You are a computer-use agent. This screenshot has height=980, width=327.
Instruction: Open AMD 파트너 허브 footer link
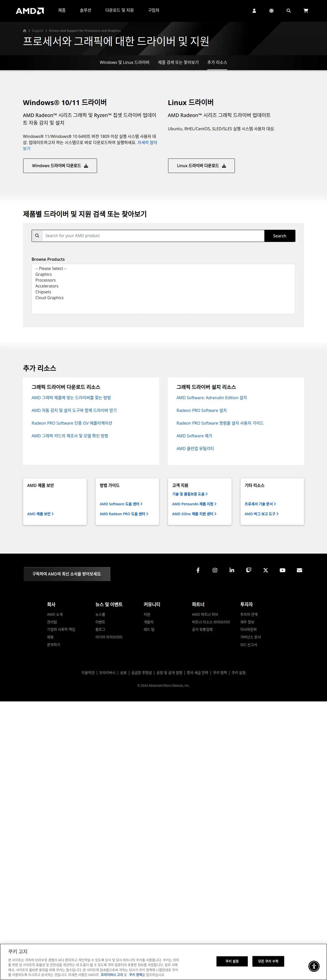[x=205, y=614]
